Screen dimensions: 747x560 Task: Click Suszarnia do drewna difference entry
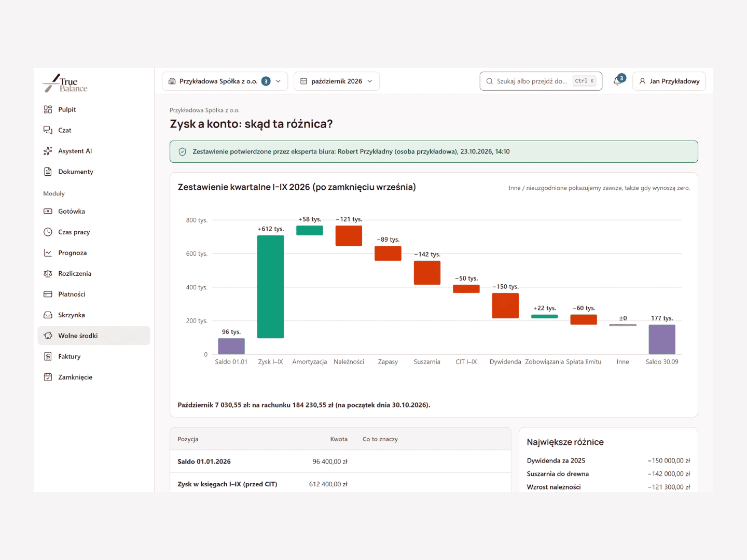pos(608,474)
